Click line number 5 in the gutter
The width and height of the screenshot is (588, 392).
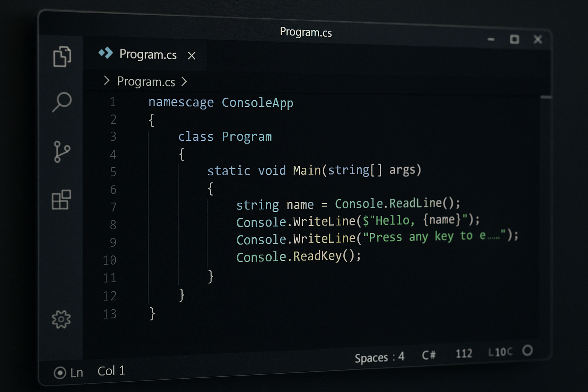point(113,171)
